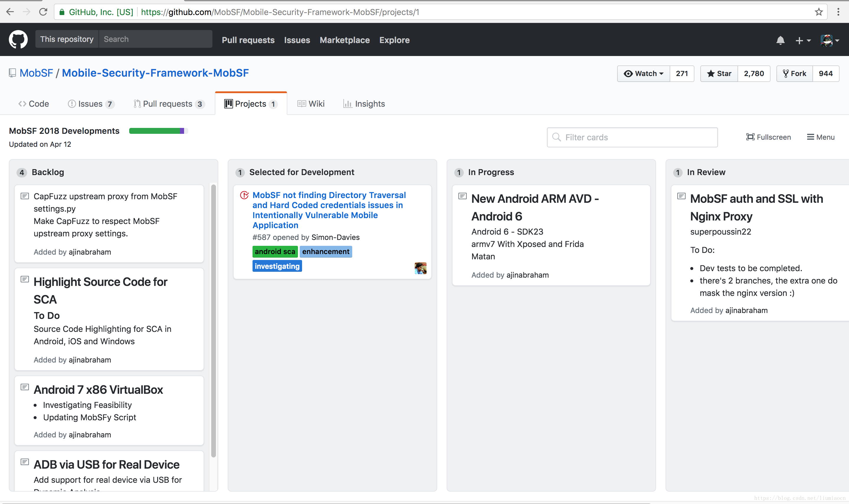Click the note icon on MobSF auth and SSL card
The image size is (849, 504).
click(681, 196)
